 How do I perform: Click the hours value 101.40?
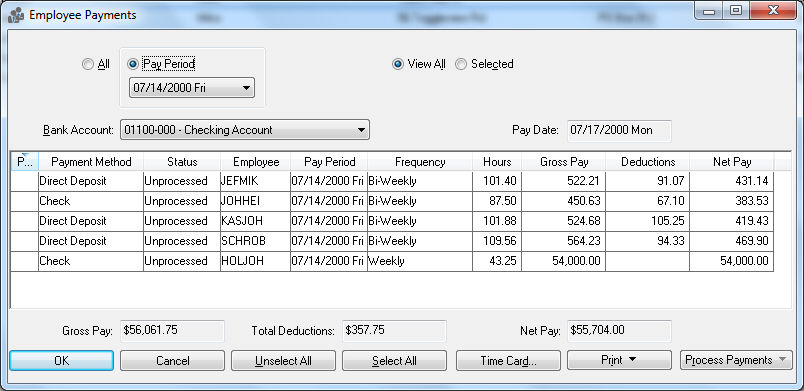[497, 181]
